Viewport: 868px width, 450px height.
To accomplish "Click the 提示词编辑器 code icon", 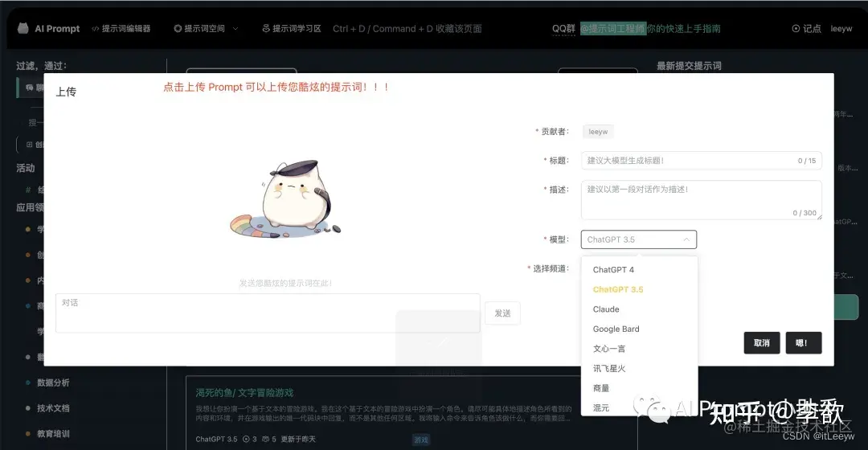I will (95, 29).
